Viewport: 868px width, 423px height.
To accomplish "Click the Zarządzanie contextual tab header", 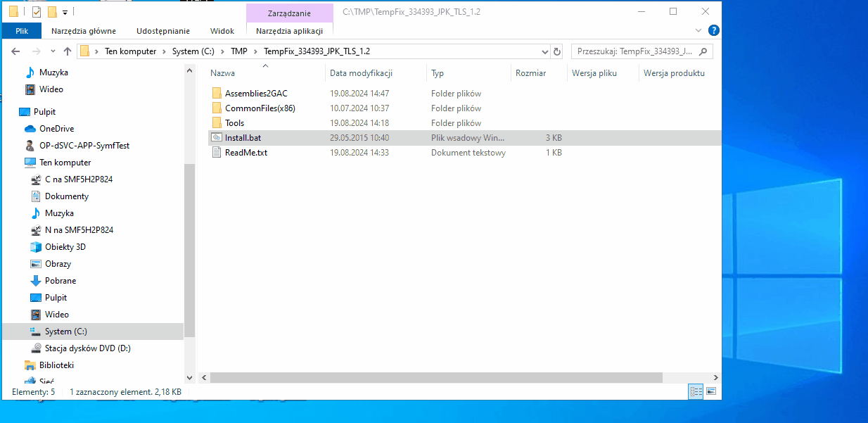I will pyautogui.click(x=289, y=13).
